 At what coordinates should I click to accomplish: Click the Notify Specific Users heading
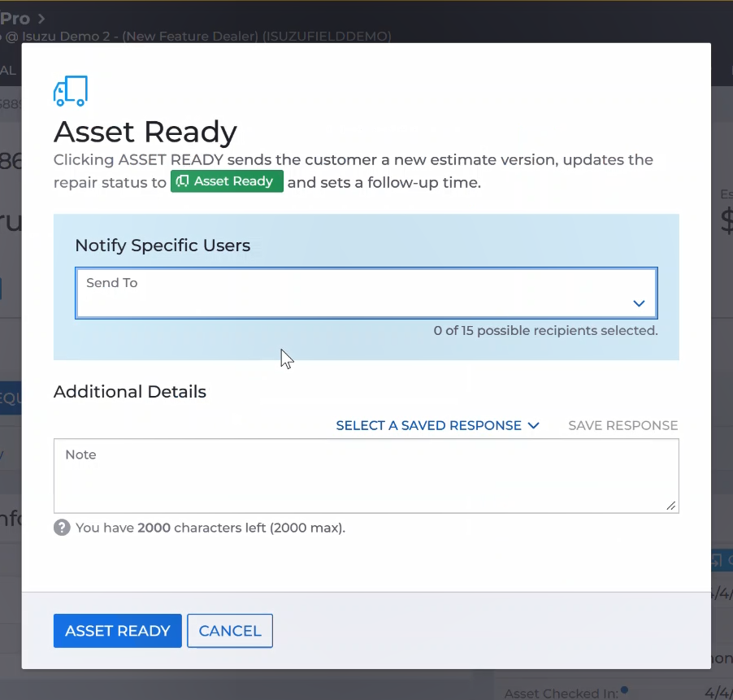click(x=163, y=246)
